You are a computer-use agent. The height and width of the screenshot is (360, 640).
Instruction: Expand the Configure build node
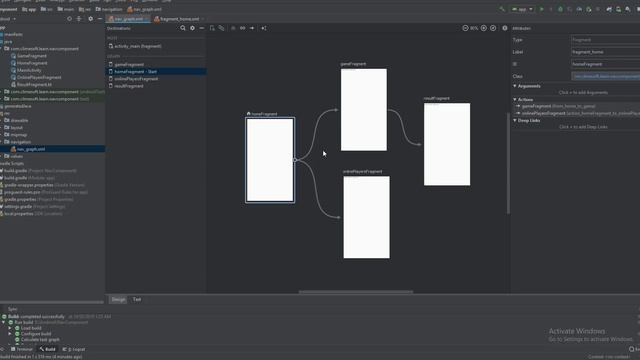(x=10, y=334)
